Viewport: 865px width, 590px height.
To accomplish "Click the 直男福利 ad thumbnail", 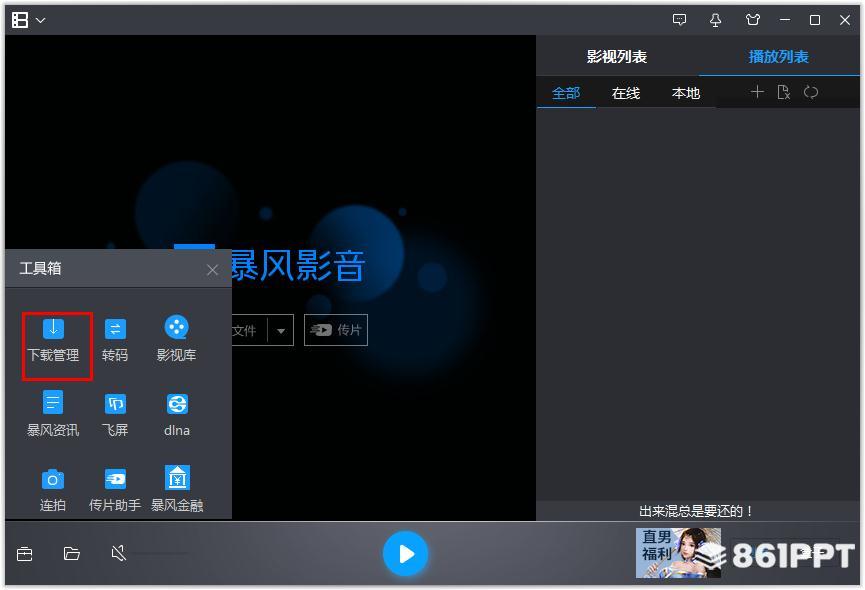I will pyautogui.click(x=678, y=553).
